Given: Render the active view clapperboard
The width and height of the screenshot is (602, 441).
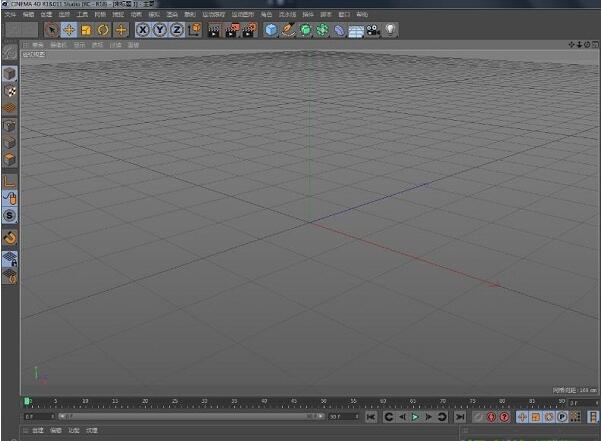Looking at the screenshot, I should pyautogui.click(x=214, y=30).
